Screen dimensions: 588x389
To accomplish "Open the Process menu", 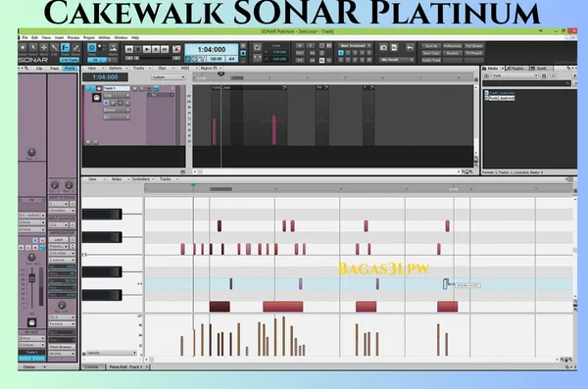I will [x=73, y=38].
